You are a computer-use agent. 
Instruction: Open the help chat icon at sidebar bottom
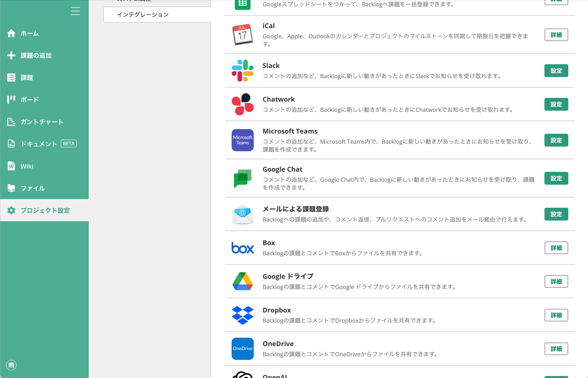[x=11, y=365]
